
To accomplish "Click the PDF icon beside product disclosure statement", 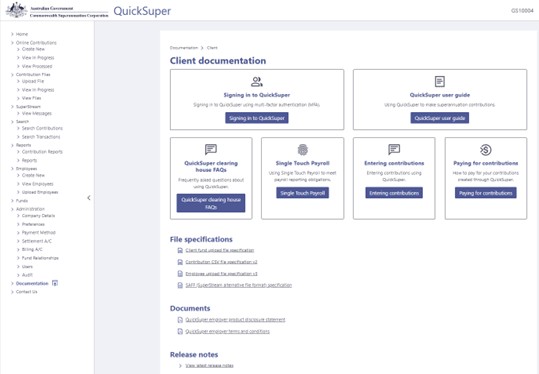I will (180, 320).
